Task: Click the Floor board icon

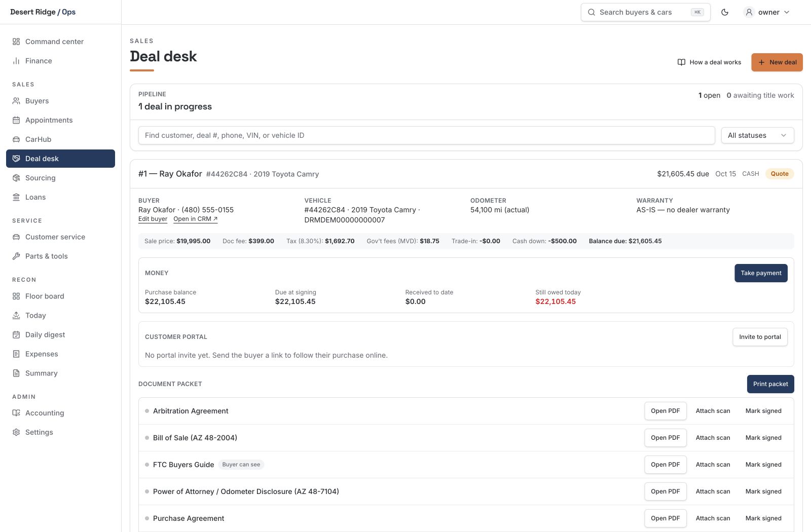Action: point(16,296)
